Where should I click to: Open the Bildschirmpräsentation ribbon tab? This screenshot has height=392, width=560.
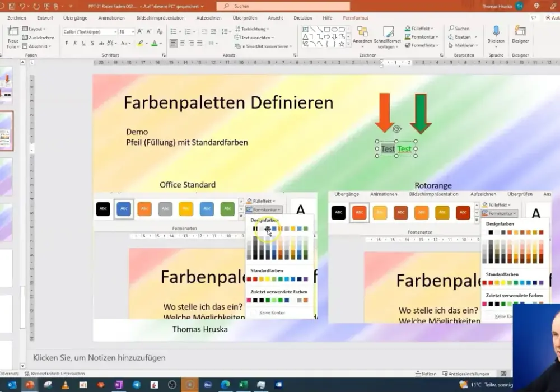[160, 18]
